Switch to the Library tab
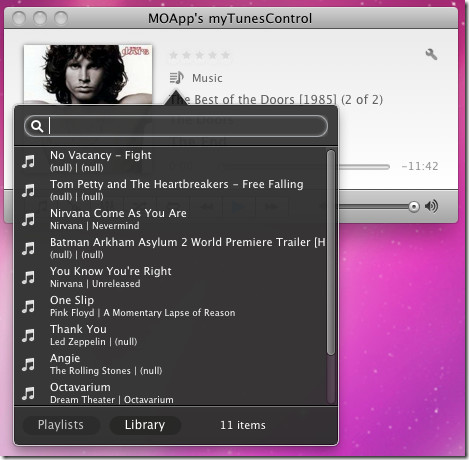The image size is (469, 460). (145, 425)
